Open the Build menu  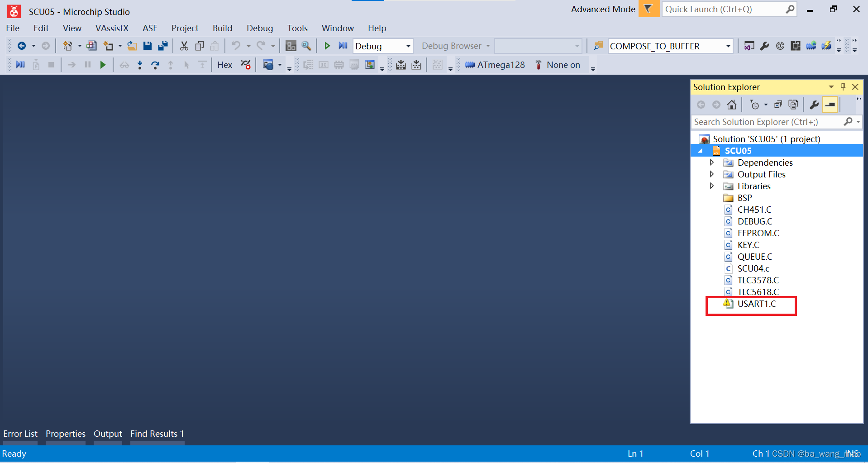coord(223,28)
